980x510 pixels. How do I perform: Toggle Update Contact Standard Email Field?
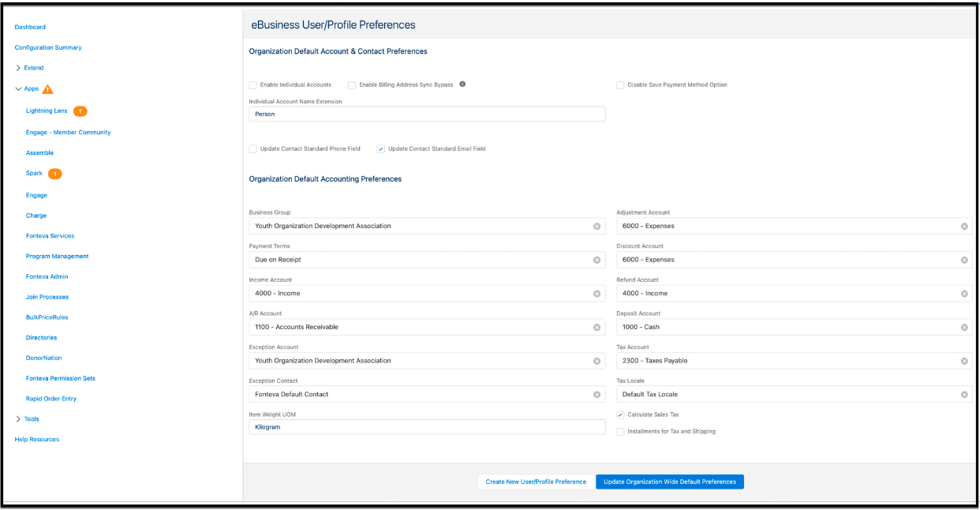381,148
